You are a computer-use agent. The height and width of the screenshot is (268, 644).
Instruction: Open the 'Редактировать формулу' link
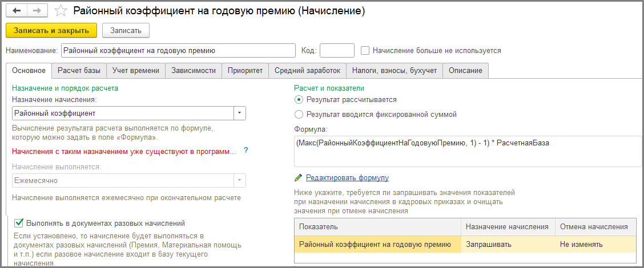pyautogui.click(x=347, y=177)
